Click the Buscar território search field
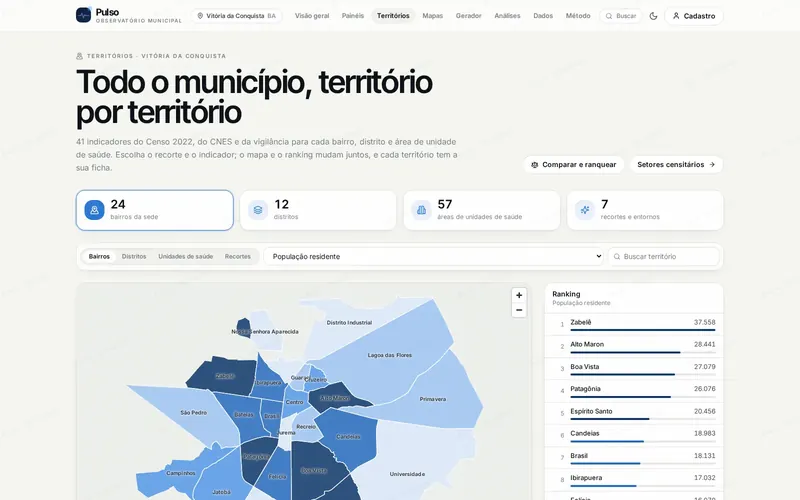The image size is (800, 500). (x=664, y=256)
